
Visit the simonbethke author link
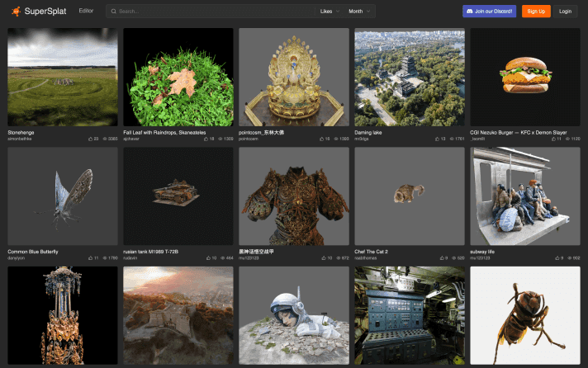[20, 139]
